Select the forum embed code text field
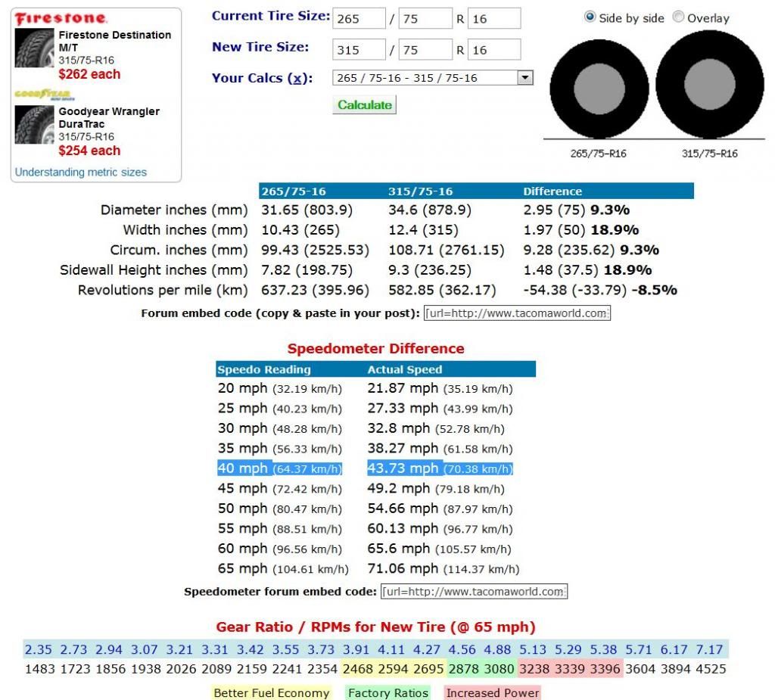The height and width of the screenshot is (700, 775). [x=516, y=313]
